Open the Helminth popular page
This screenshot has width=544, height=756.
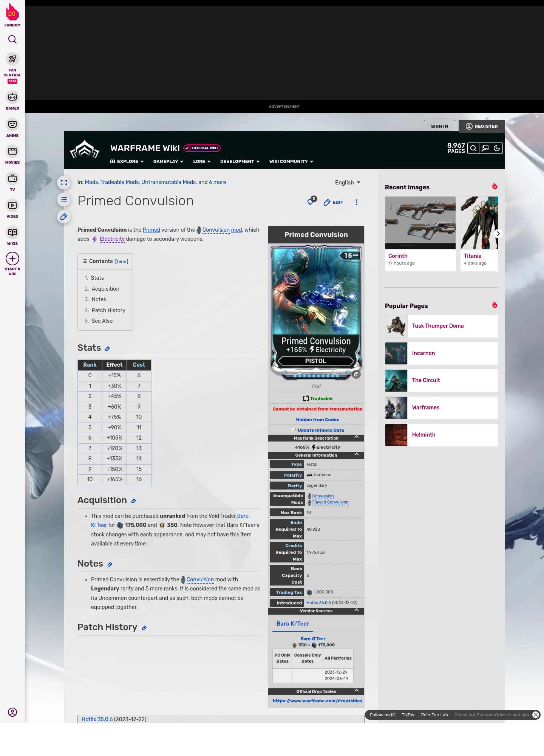tap(442, 435)
